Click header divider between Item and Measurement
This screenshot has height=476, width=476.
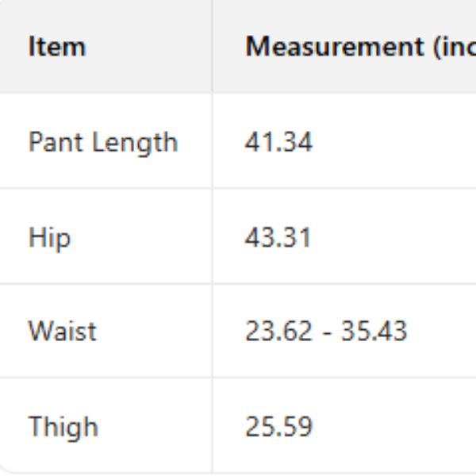tap(212, 47)
